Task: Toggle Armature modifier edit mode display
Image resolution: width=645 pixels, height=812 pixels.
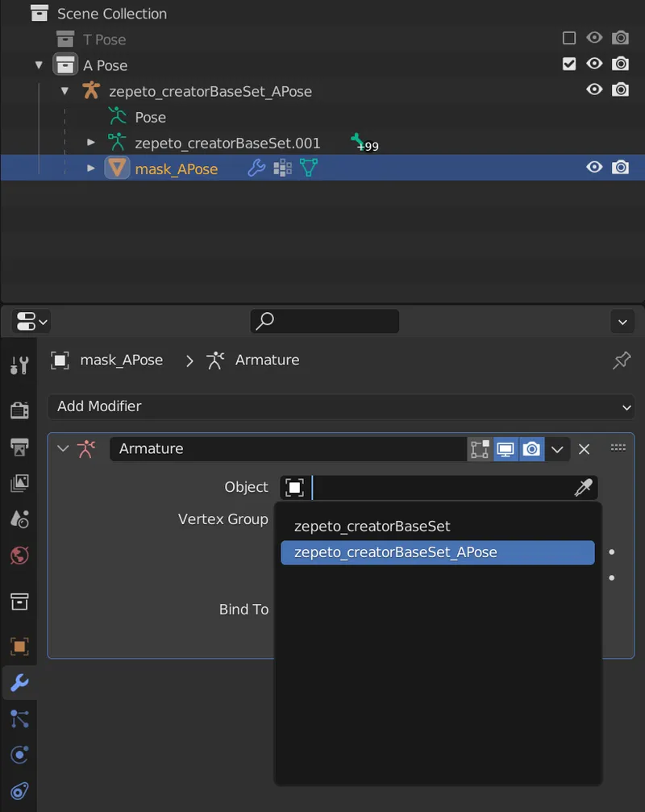Action: coord(480,449)
